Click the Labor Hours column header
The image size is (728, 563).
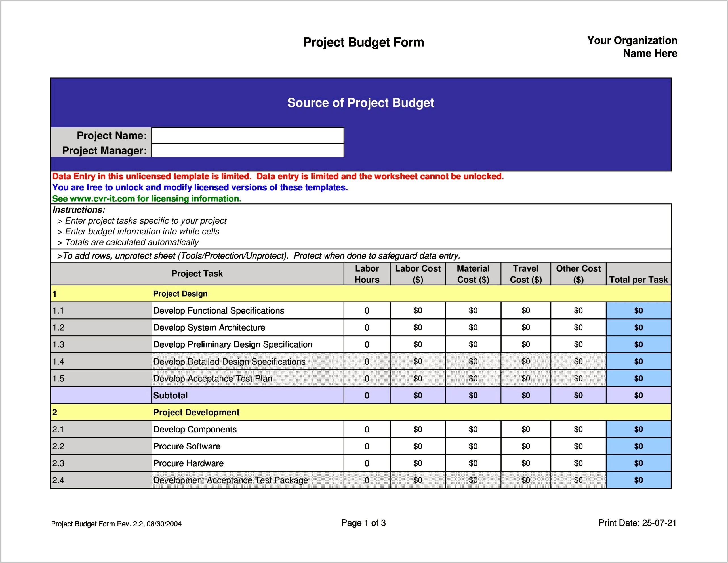(x=367, y=274)
